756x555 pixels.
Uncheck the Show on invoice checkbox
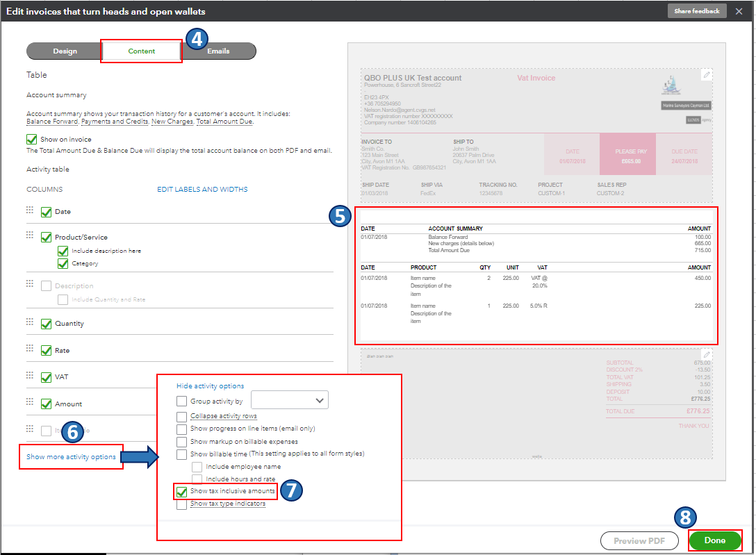[x=32, y=139]
